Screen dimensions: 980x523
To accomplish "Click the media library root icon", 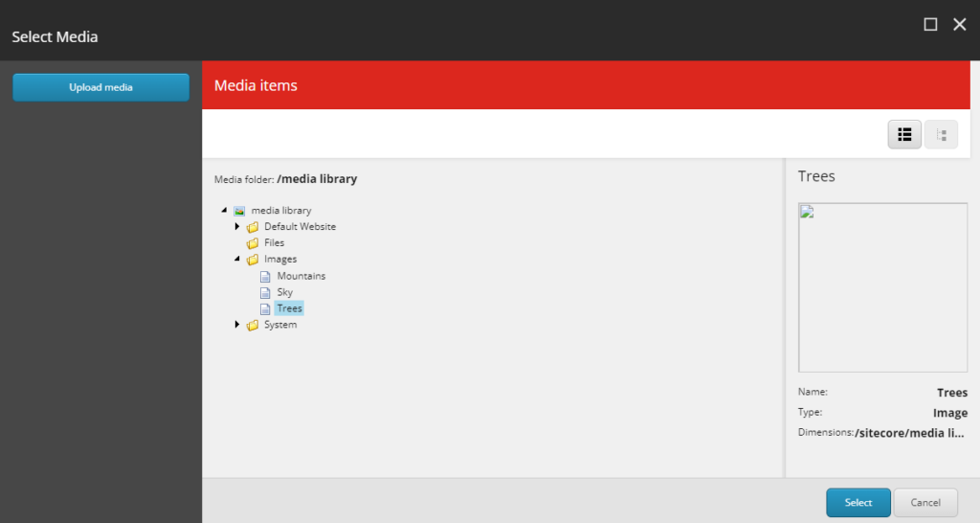I will [239, 211].
